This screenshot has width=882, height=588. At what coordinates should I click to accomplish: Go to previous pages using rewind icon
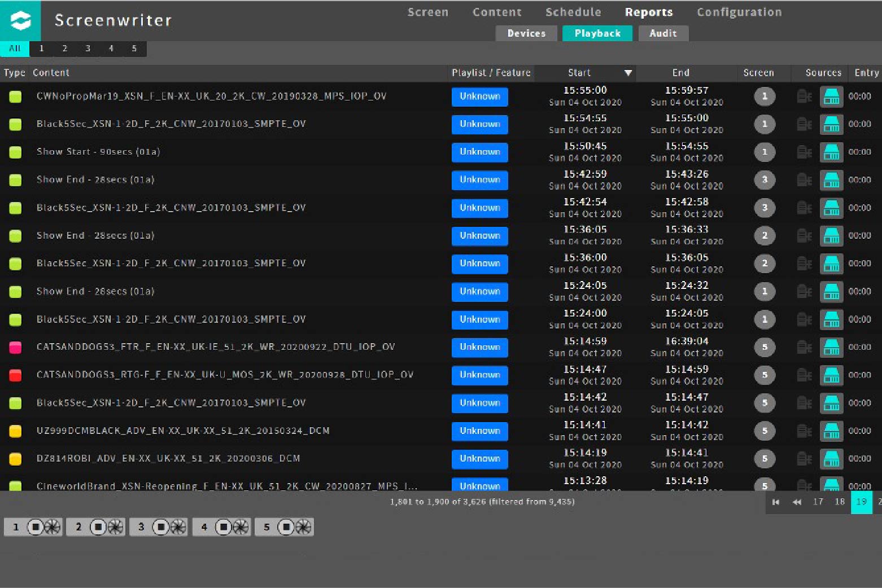[x=797, y=502]
